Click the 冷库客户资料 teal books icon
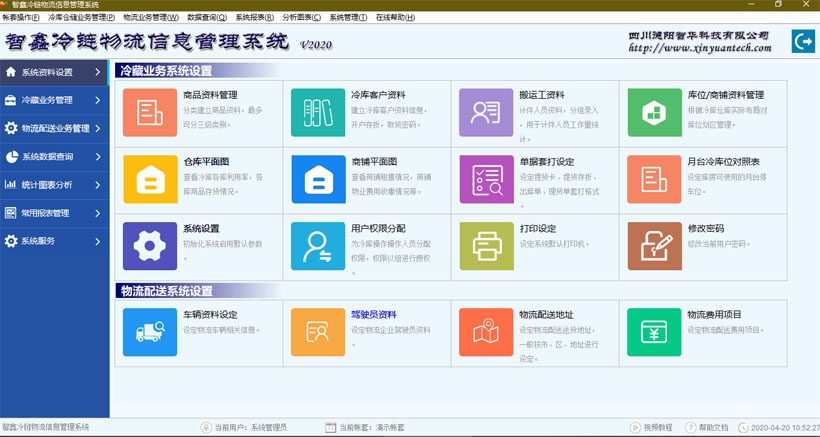The height and width of the screenshot is (437, 820). tap(318, 112)
